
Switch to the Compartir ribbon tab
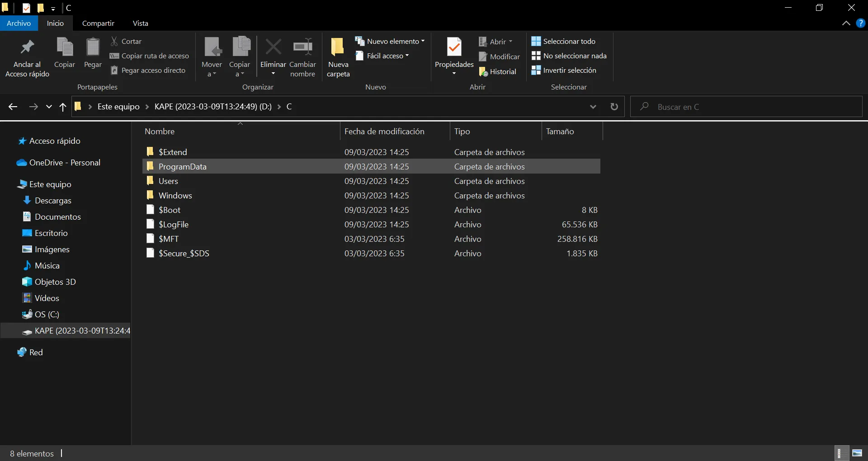click(x=98, y=23)
